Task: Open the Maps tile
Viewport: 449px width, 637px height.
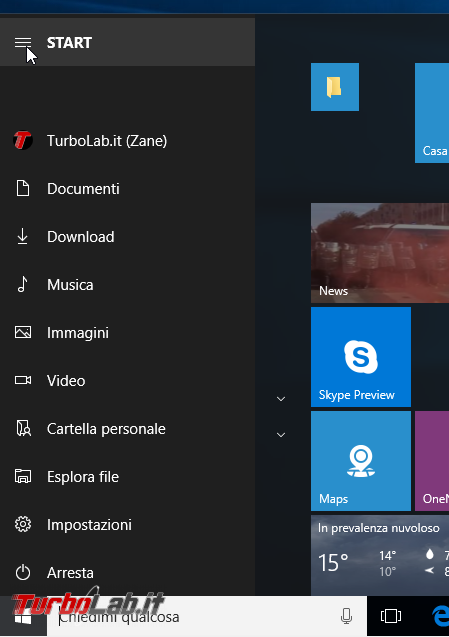Action: click(x=361, y=461)
